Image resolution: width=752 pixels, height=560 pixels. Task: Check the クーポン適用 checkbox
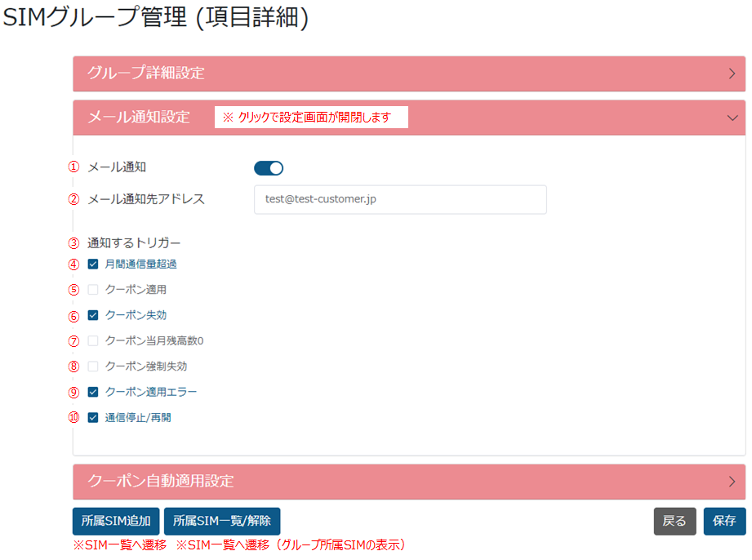tap(93, 290)
